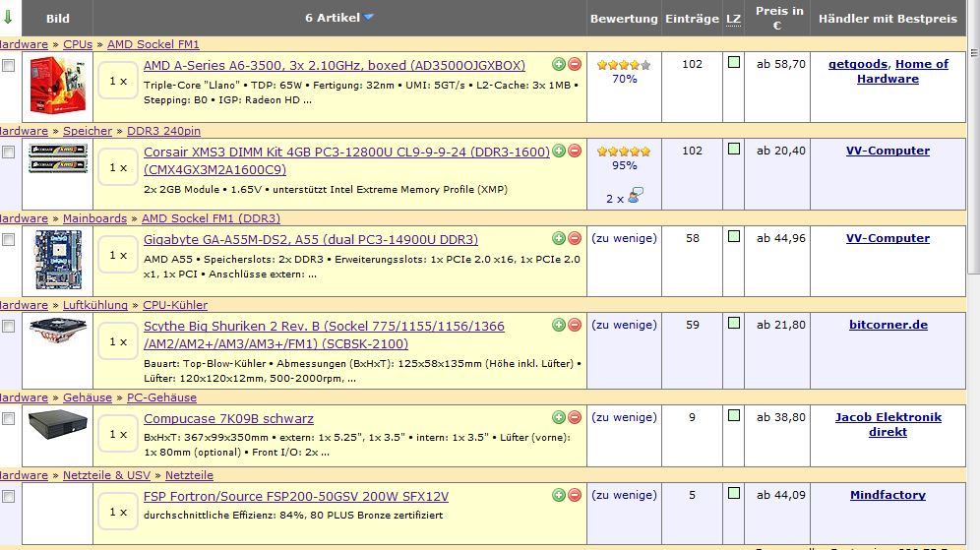The height and width of the screenshot is (550, 980).
Task: Visit the getgoods dealer link
Action: click(858, 64)
